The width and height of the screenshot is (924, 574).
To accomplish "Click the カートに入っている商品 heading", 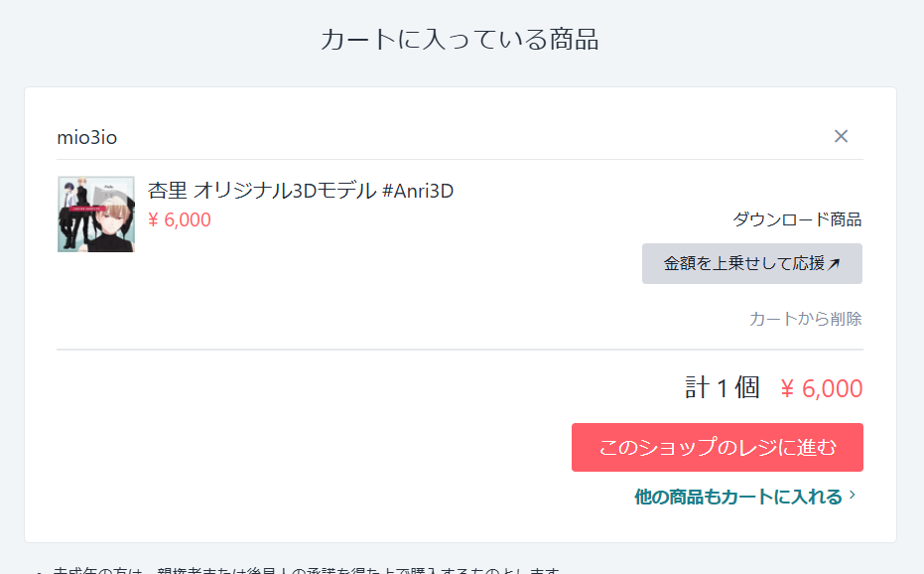I will click(460, 40).
